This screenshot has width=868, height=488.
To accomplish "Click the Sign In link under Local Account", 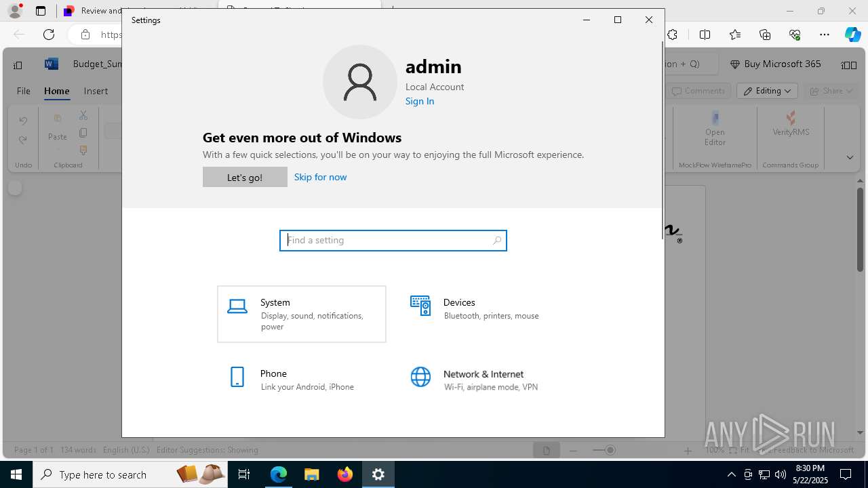I will tap(420, 101).
